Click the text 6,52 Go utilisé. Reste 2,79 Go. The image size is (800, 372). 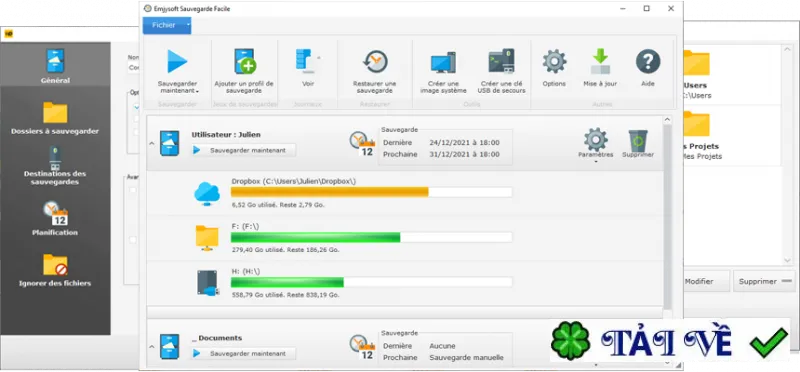pos(278,205)
